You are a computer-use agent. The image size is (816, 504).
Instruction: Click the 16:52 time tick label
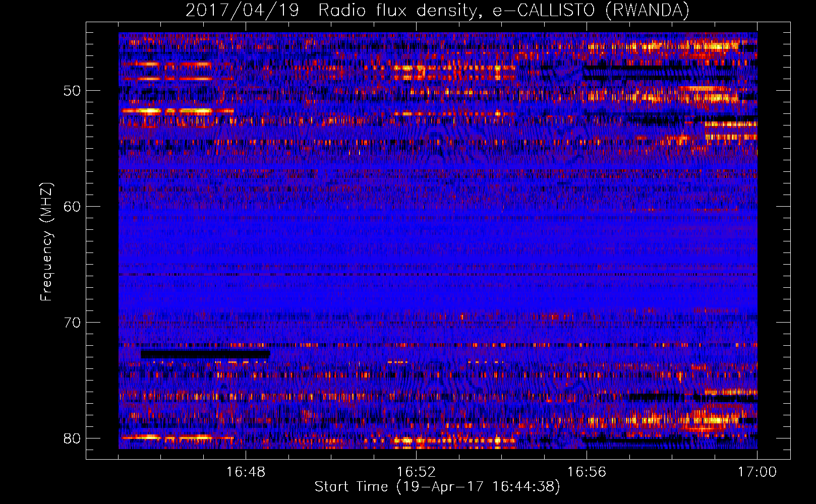point(416,472)
